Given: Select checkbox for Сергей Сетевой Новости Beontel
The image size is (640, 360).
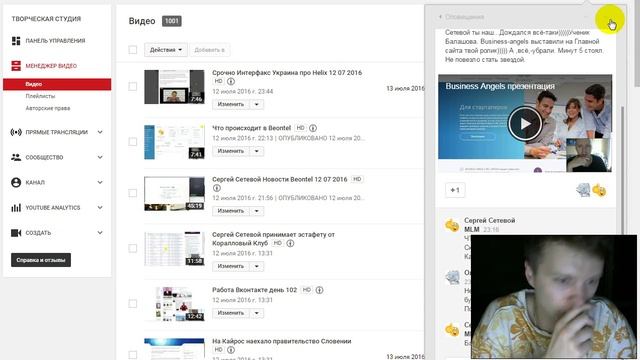Looking at the screenshot, I should (133, 193).
